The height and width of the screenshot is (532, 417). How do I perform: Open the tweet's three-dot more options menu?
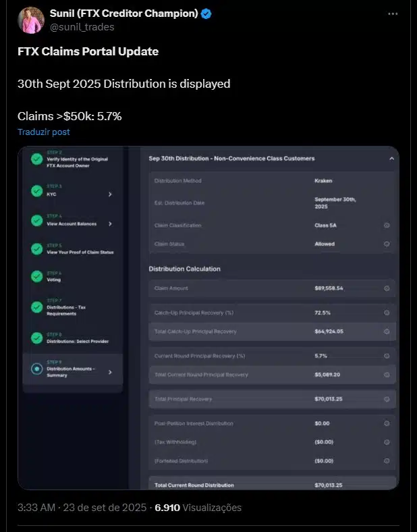click(x=393, y=14)
